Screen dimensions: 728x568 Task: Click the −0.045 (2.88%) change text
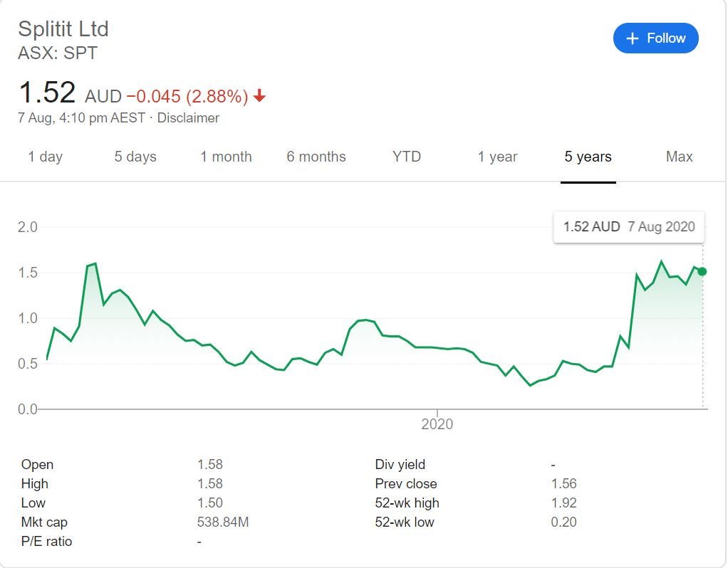(x=187, y=97)
